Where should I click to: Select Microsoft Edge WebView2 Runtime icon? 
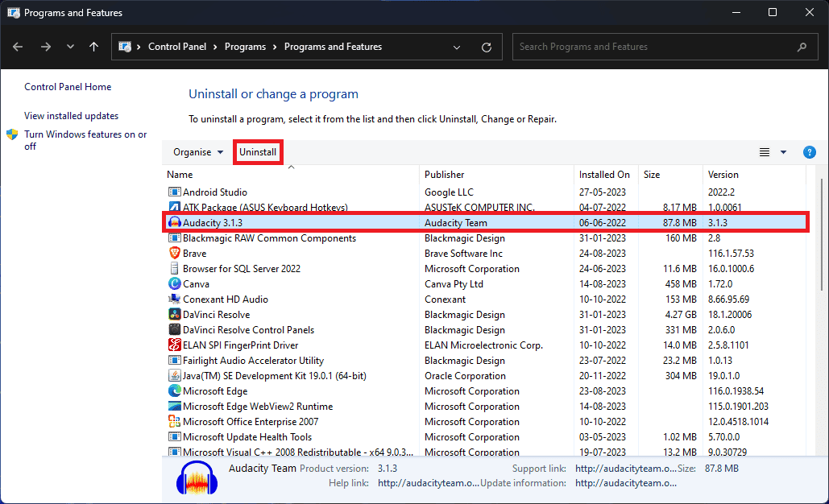[x=175, y=407]
